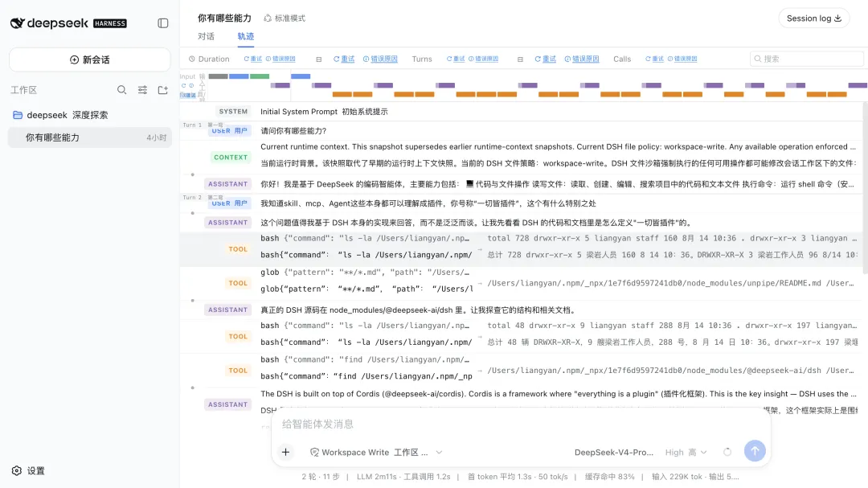Click 重试 link right after Turns
Screen dimensions: 868x488
pyautogui.click(x=456, y=59)
